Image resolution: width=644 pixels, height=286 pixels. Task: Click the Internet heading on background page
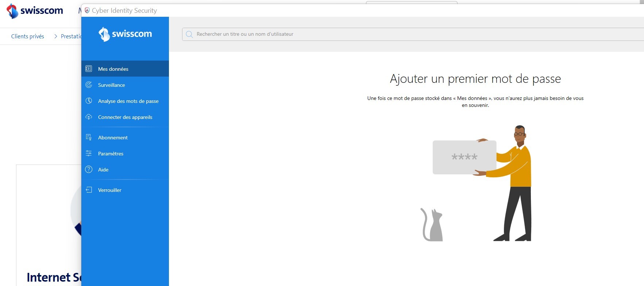[x=53, y=277]
